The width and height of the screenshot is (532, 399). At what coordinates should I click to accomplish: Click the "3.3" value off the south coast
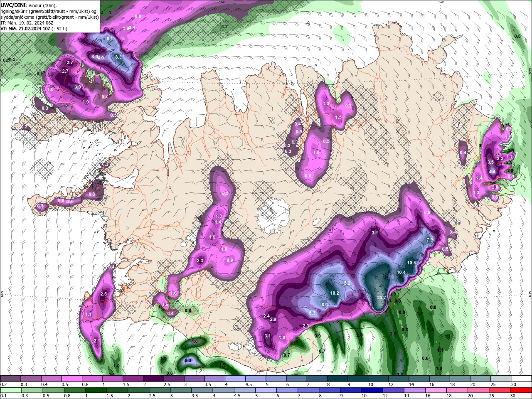(x=188, y=360)
